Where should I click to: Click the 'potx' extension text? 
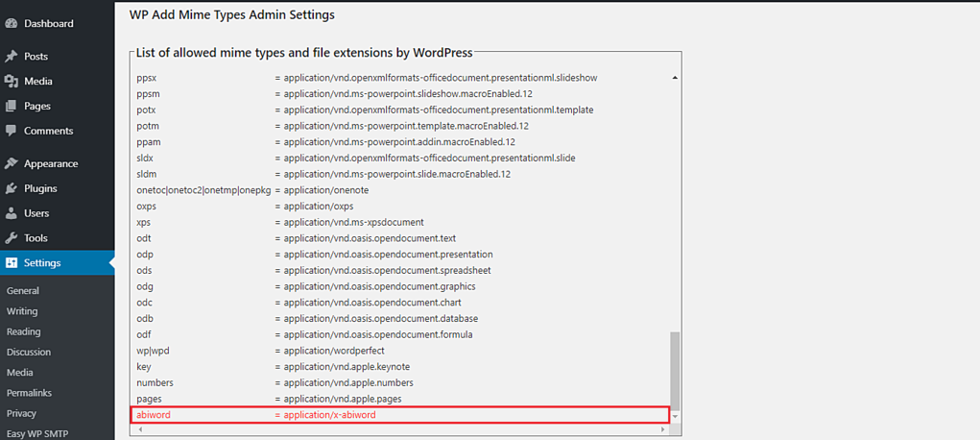(146, 110)
